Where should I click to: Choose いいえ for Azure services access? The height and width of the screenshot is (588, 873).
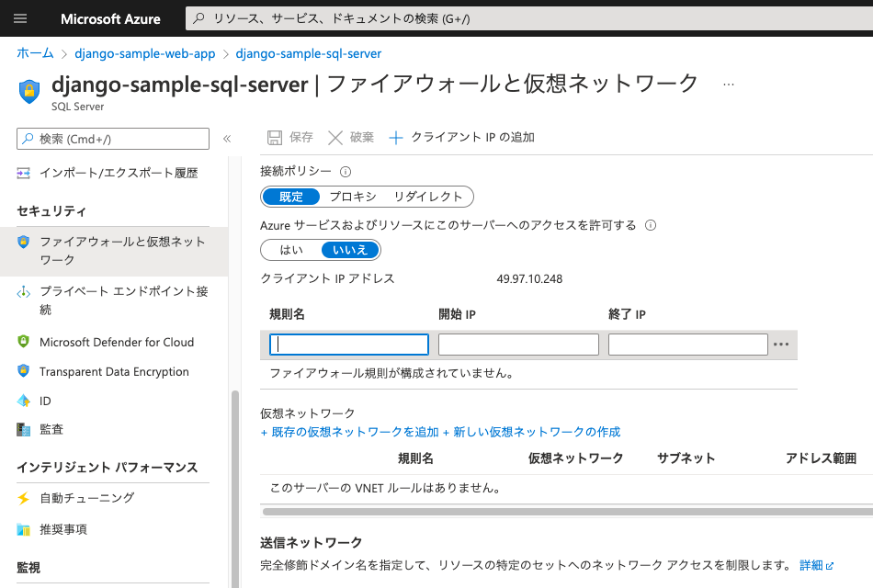350,250
